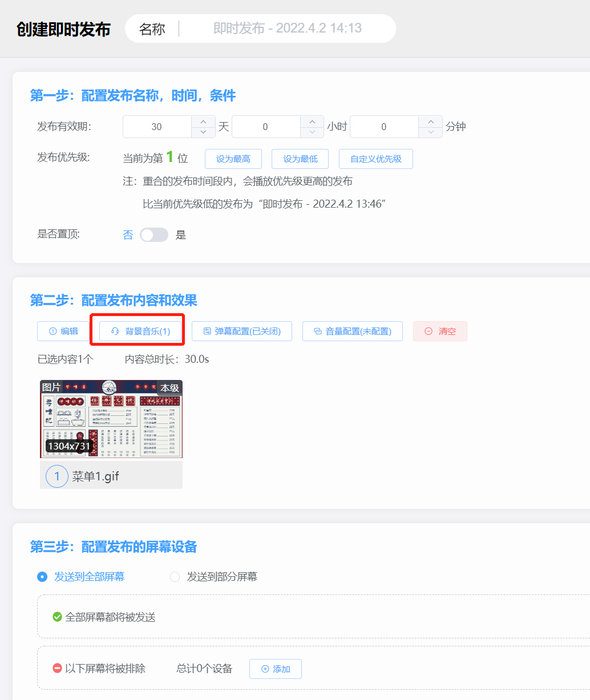Click the days value field showing 30

(x=157, y=127)
